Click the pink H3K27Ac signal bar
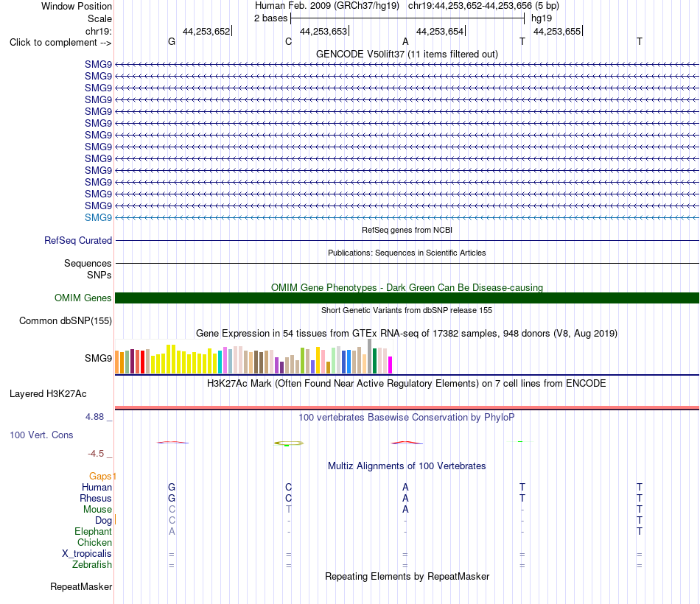 pos(407,407)
